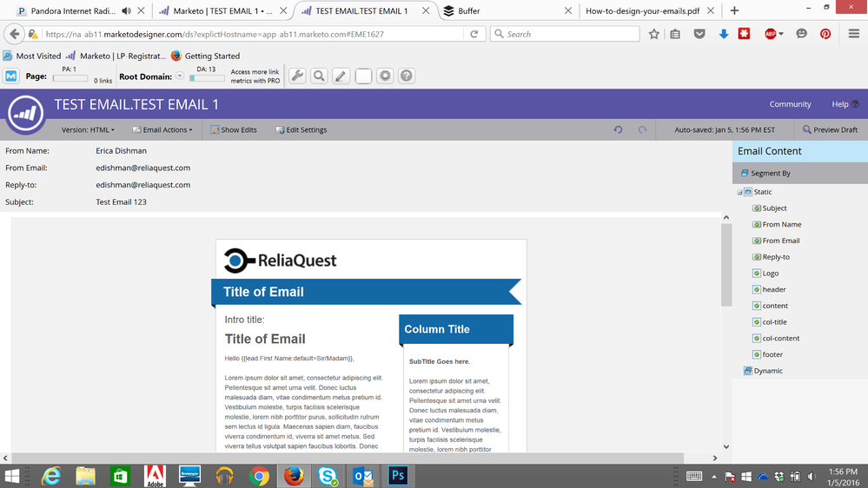Image resolution: width=868 pixels, height=488 pixels.
Task: Click Segment By button
Action: 765,173
